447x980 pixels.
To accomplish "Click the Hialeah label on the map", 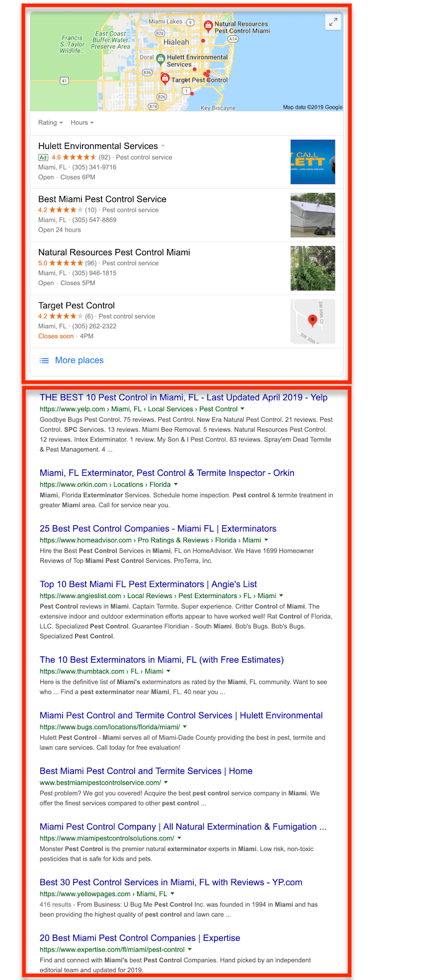I will click(176, 42).
